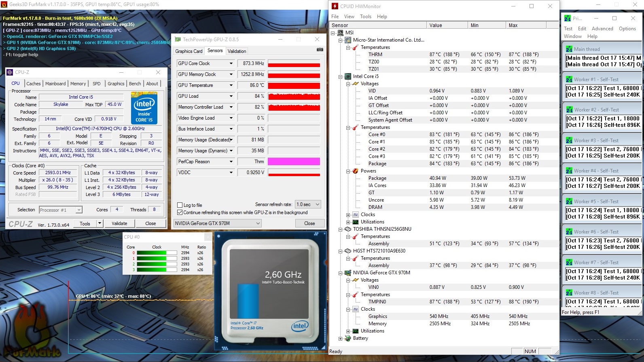Open the Prime95 Advanced menu
Image resolution: width=644 pixels, height=362 pixels.
coord(602,29)
